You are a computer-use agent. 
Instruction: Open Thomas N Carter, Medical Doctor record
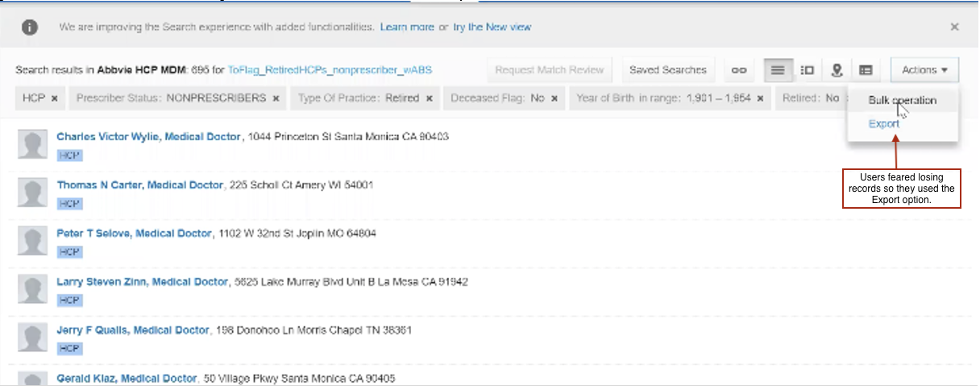(140, 185)
